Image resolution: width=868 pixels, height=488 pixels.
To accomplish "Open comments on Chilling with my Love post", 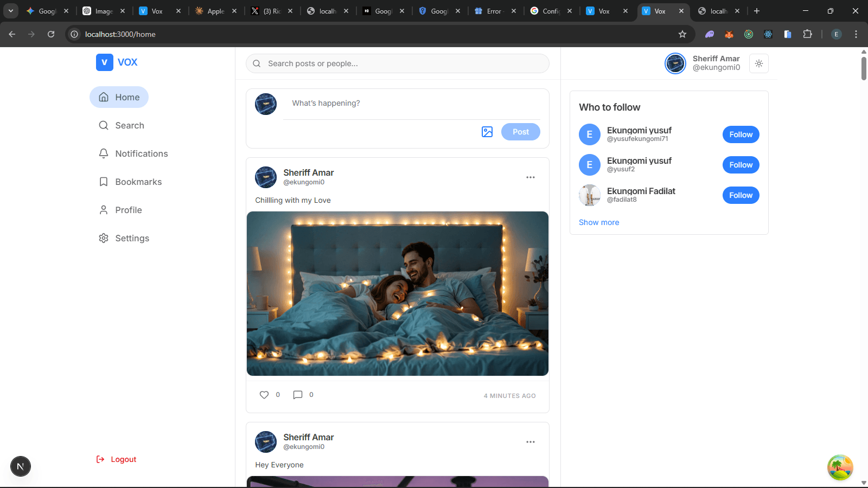I will (x=298, y=395).
